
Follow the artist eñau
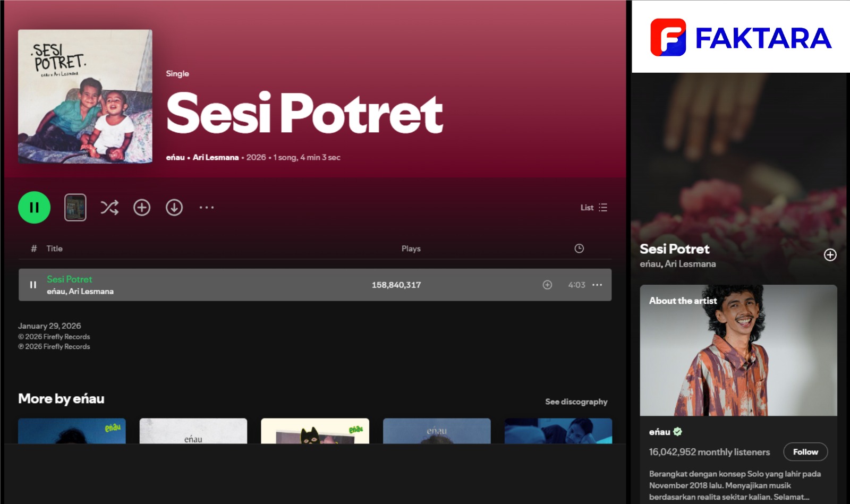(x=805, y=452)
